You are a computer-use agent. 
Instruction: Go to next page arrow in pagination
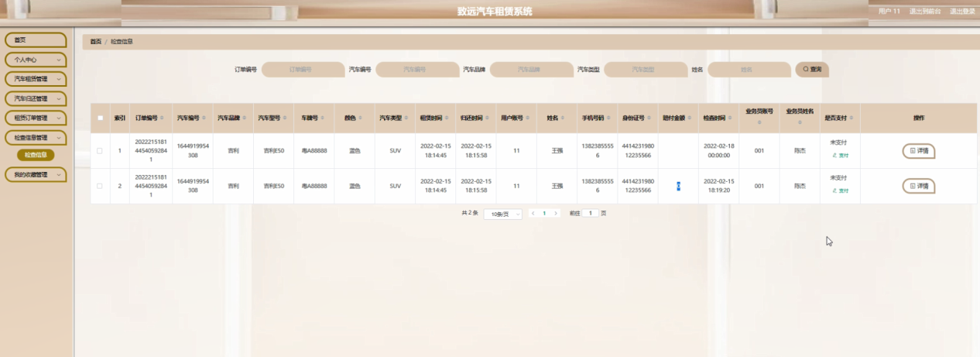click(556, 213)
